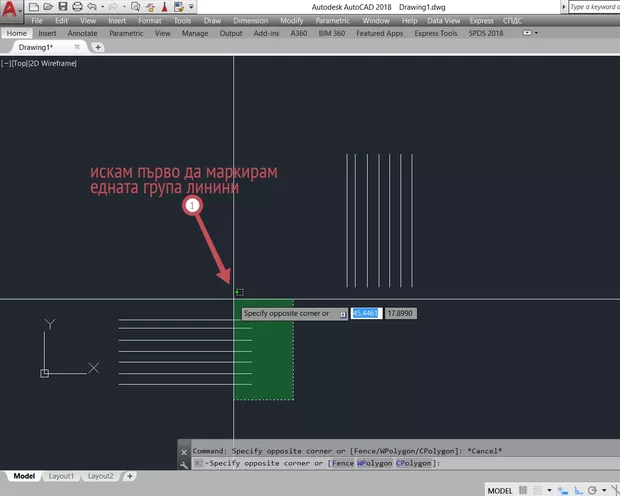Open the AutoCAD application menu logo
This screenshot has height=496, width=620.
9,9
